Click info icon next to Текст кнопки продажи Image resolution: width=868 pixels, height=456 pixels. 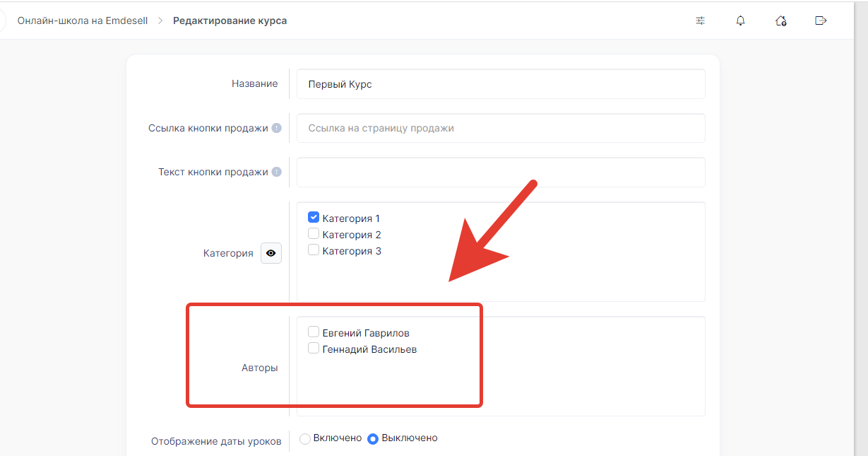[277, 172]
